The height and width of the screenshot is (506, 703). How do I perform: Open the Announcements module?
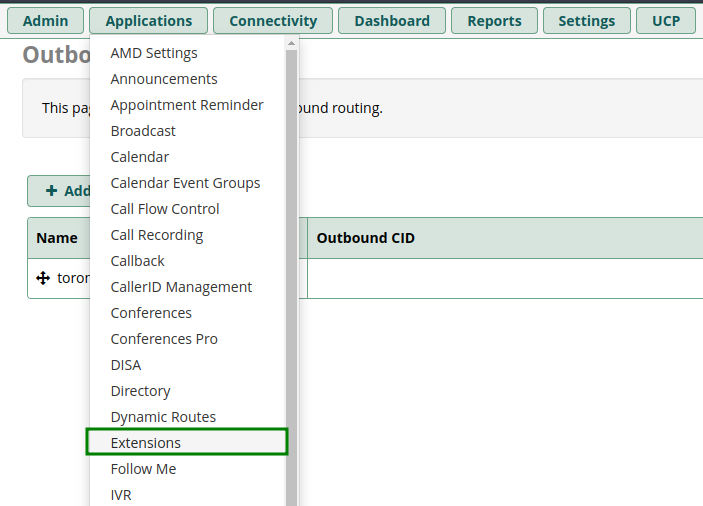pos(164,79)
